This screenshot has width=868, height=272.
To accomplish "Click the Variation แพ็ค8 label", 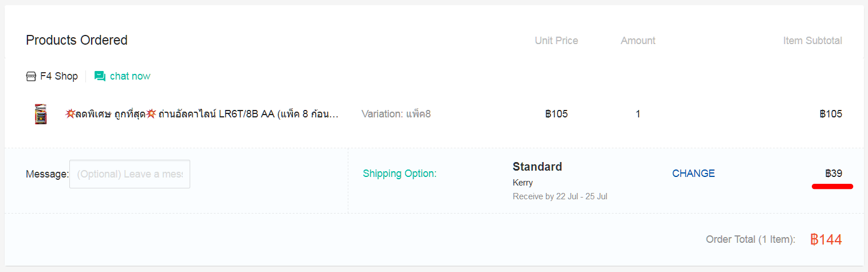I will point(396,114).
